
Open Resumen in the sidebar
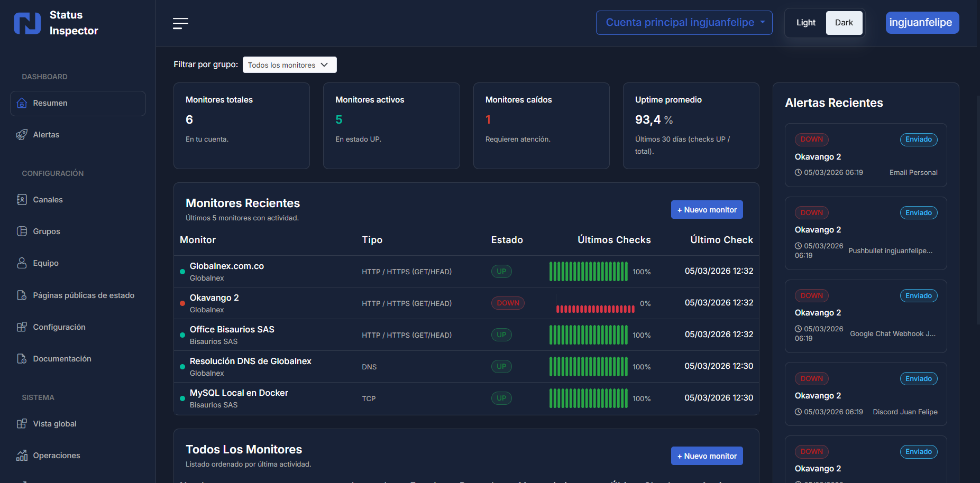coord(78,104)
